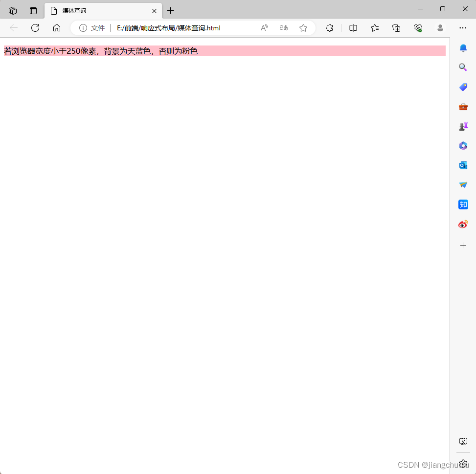Open the workspaces icon in the title bar
The width and height of the screenshot is (476, 474).
click(13, 11)
